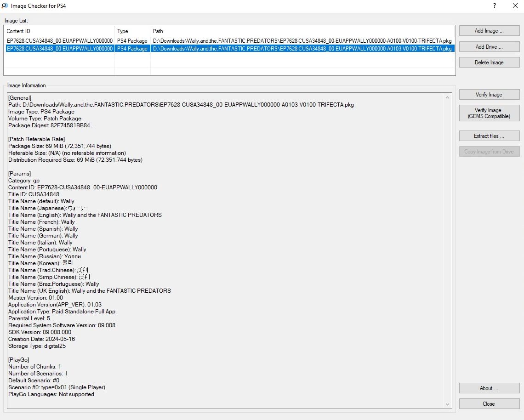
Task: Click the Package Size line
Action: (x=60, y=146)
